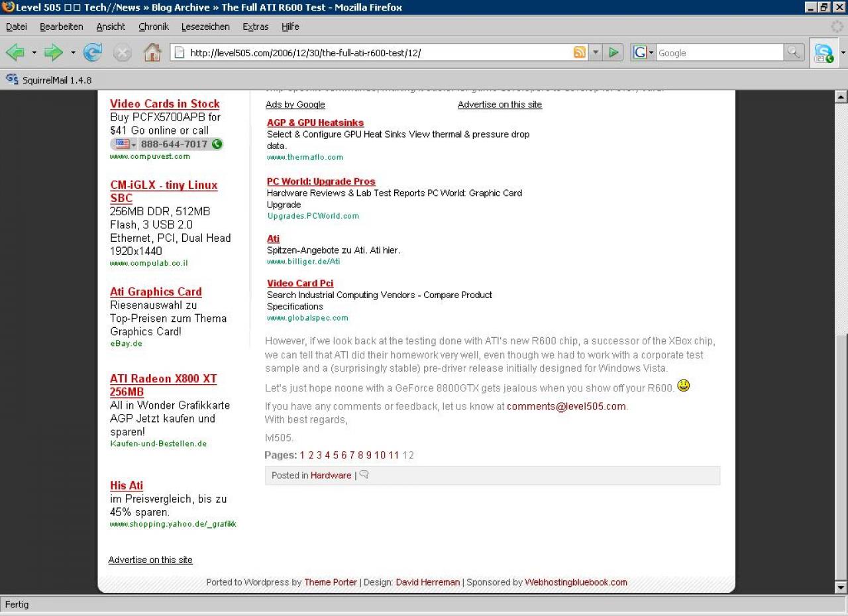Click the Google search engine icon
Image resolution: width=848 pixels, height=616 pixels.
[640, 52]
